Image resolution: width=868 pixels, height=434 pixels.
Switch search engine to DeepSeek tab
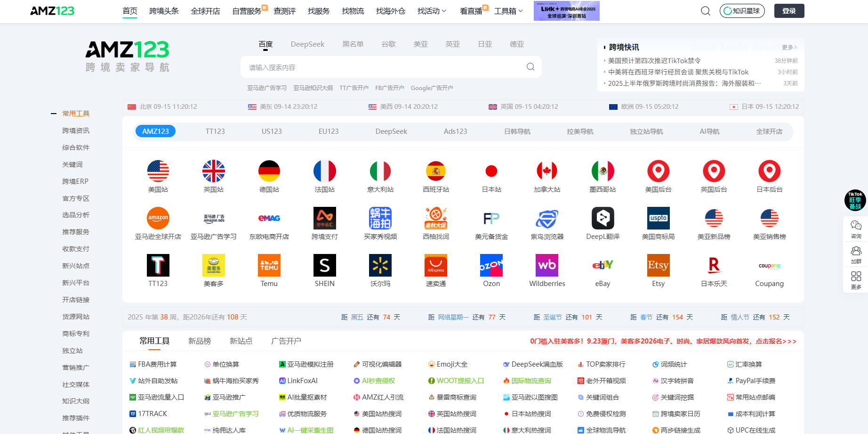(x=307, y=44)
